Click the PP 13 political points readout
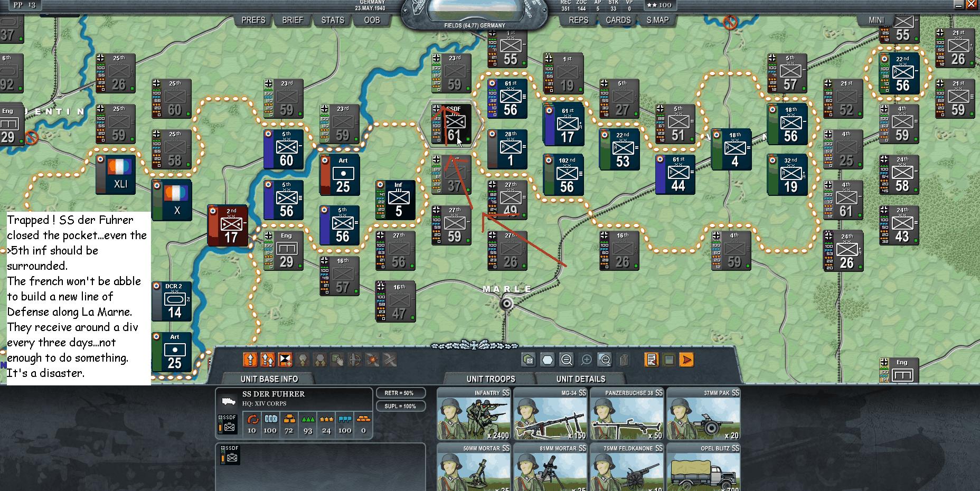This screenshot has height=491, width=980. point(24,5)
